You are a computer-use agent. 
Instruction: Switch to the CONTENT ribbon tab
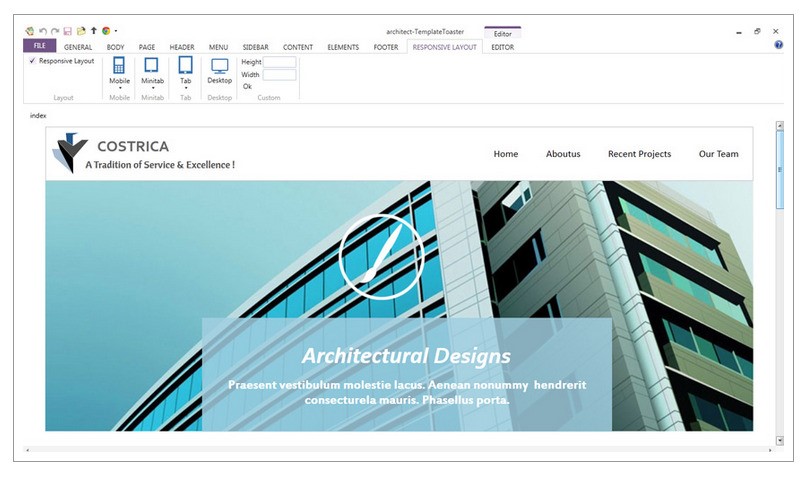pyautogui.click(x=297, y=47)
